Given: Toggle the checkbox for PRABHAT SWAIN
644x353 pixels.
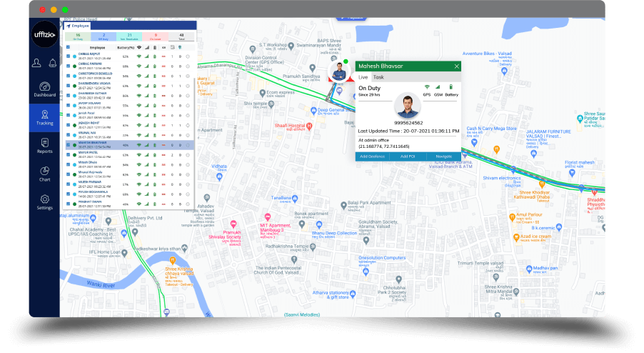Looking at the screenshot, I should click(x=69, y=204).
